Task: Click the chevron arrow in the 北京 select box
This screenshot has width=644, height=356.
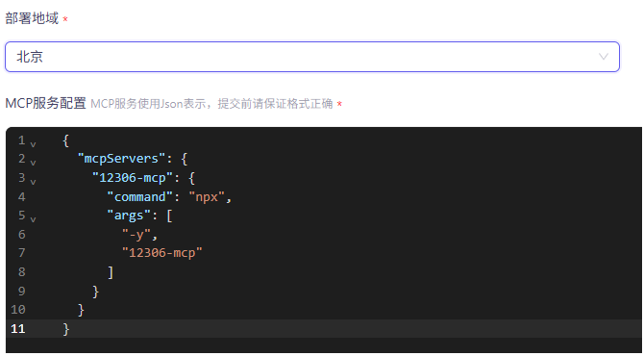Action: 604,57
